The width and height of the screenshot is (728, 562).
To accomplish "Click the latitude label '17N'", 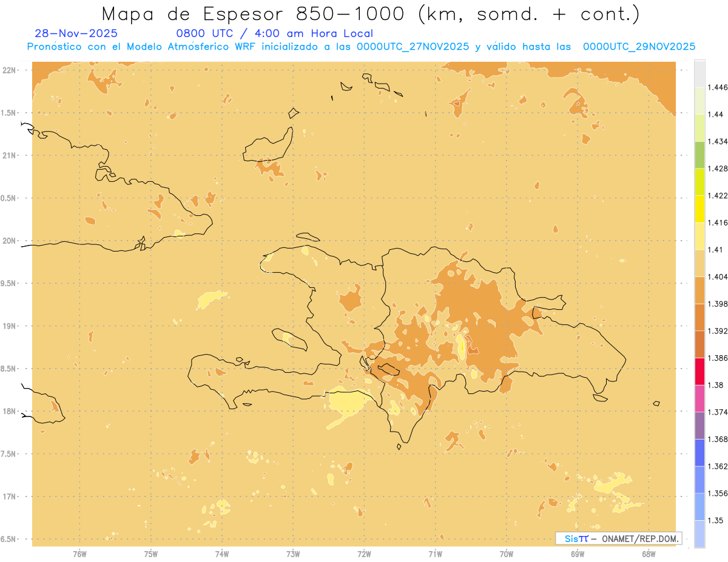I will coord(10,497).
